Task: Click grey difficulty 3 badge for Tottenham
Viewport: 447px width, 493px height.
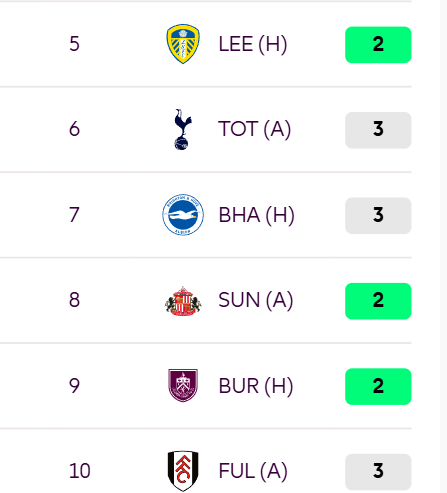Action: pos(378,130)
